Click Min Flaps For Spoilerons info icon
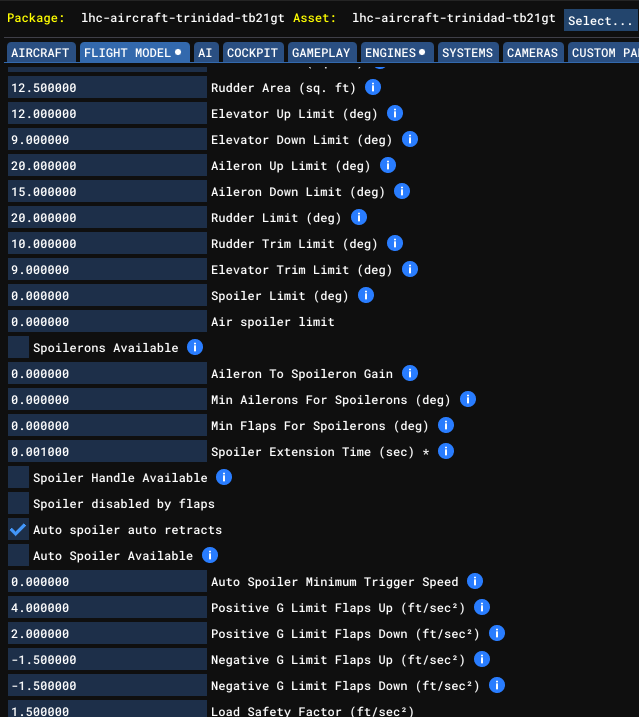This screenshot has width=639, height=717. [446, 425]
